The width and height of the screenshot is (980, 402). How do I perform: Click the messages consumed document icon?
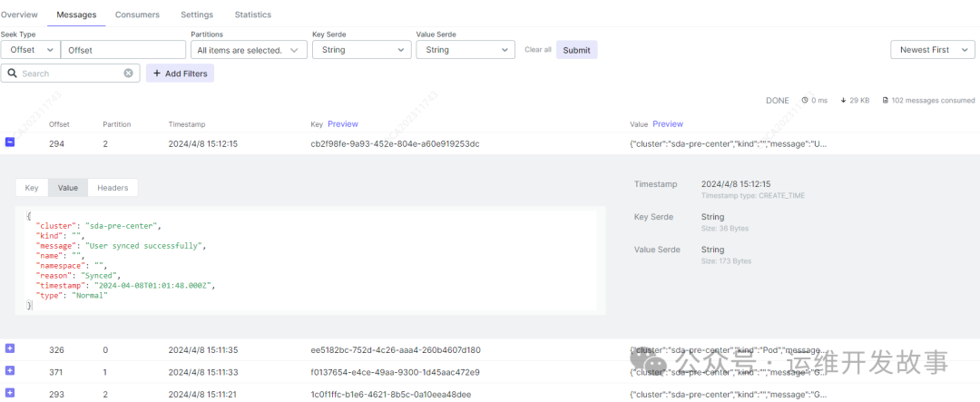coord(885,100)
